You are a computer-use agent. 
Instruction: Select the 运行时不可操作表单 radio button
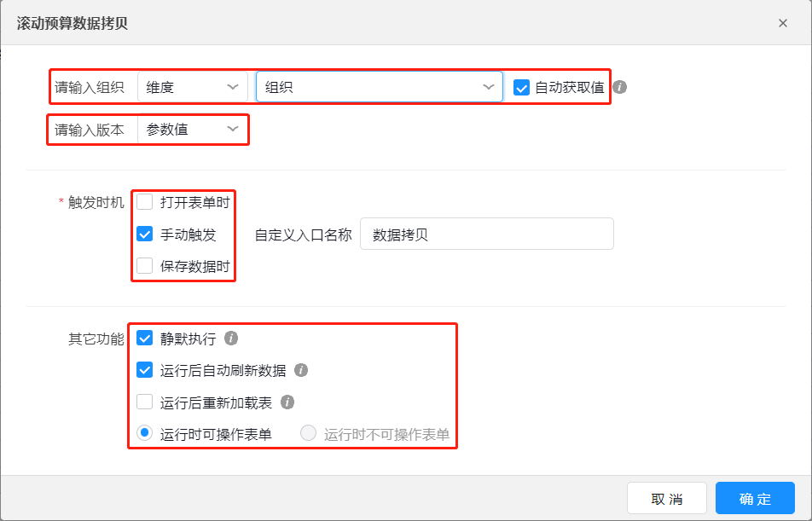[x=309, y=434]
